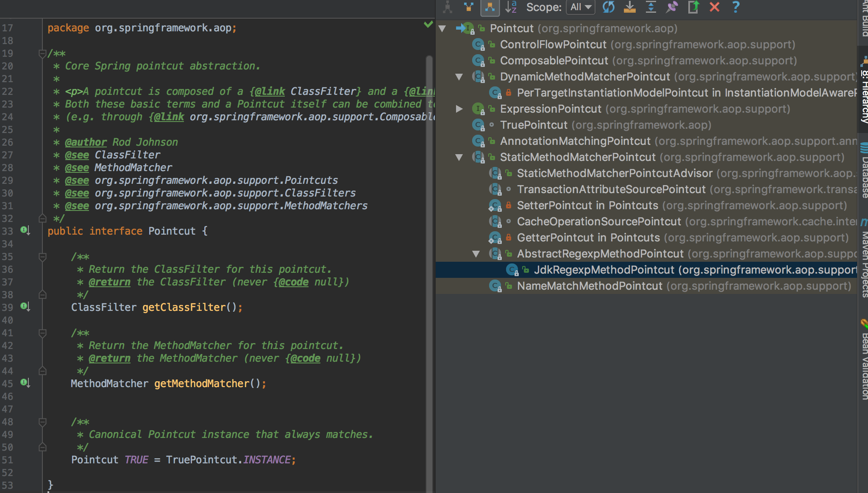This screenshot has height=493, width=868.
Task: Toggle alphabetical sorting in the hierarchy
Action: 511,7
